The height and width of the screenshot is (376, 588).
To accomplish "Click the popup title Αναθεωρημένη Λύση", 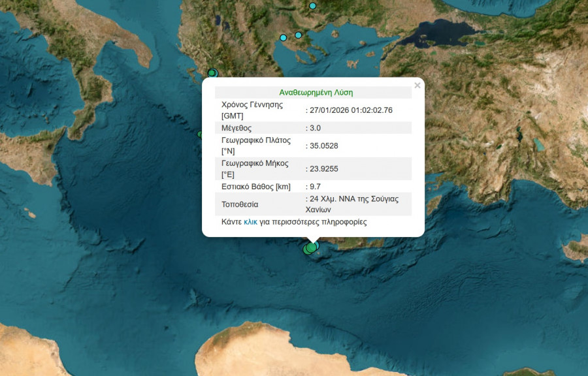I will [x=316, y=91].
